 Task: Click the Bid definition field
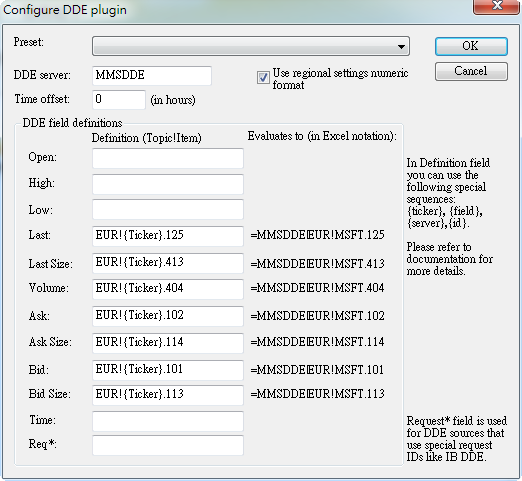[168, 370]
